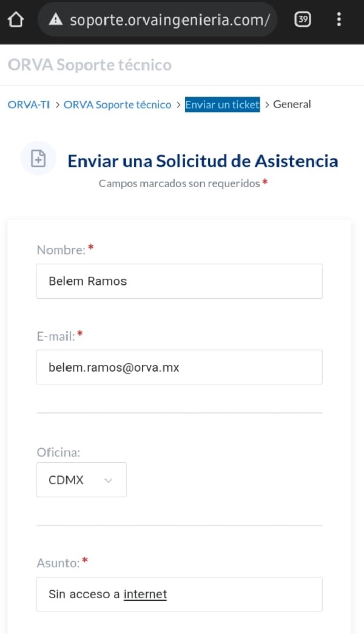Click the General breadcrumb item
The image size is (364, 634).
point(292,104)
